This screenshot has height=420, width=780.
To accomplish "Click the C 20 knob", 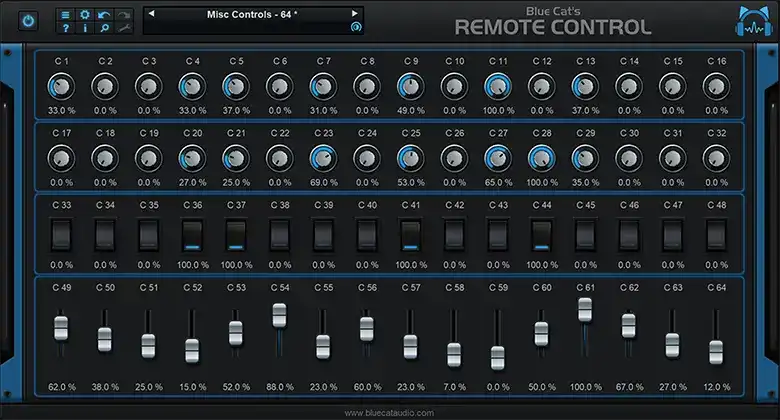I will tap(192, 159).
